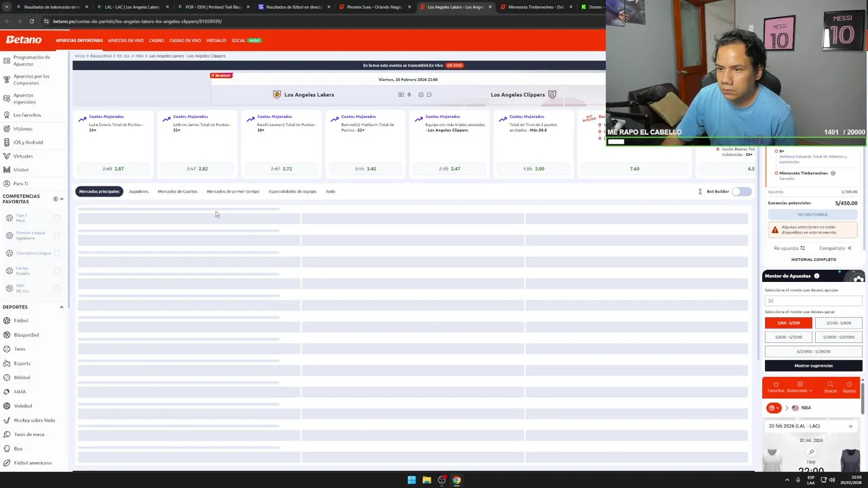Select S/600 - S/3000 winnings range

click(x=788, y=337)
